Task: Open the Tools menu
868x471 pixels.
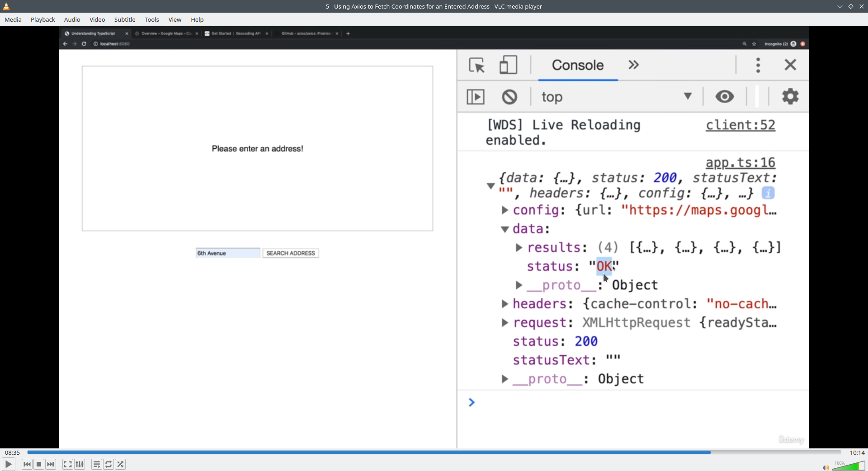Action: point(152,19)
